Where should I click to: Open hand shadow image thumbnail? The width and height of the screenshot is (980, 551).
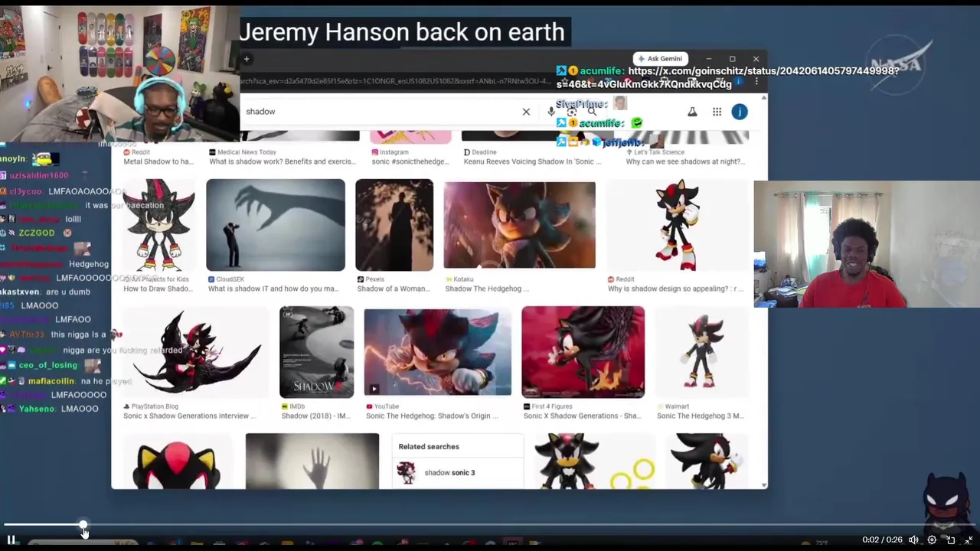[x=312, y=461]
